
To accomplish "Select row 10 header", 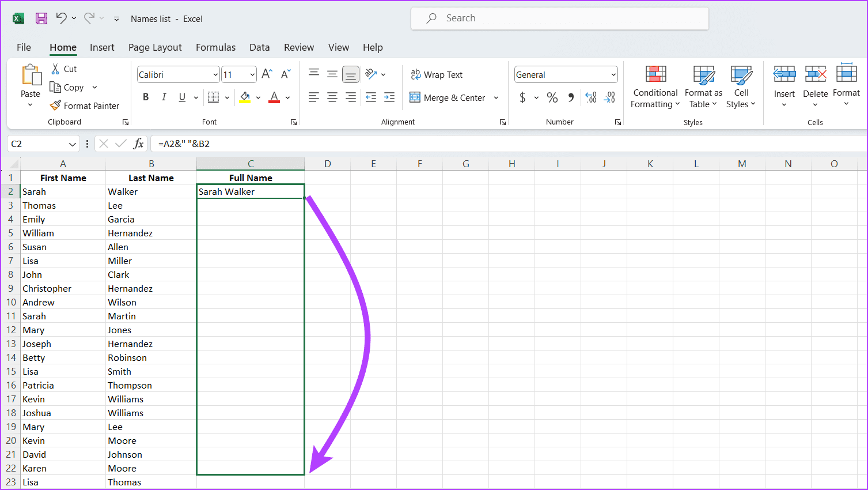I will [11, 302].
